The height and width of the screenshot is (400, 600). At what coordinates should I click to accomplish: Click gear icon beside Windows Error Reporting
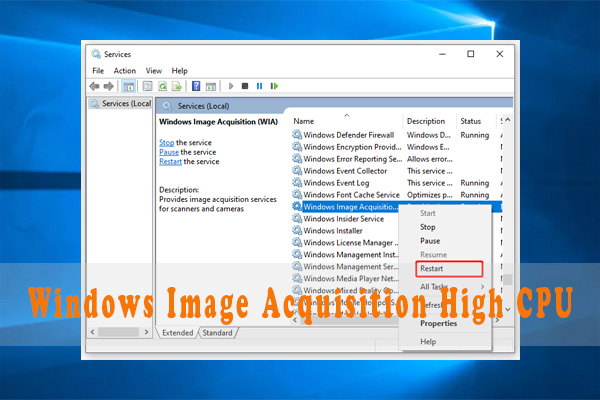[x=297, y=159]
